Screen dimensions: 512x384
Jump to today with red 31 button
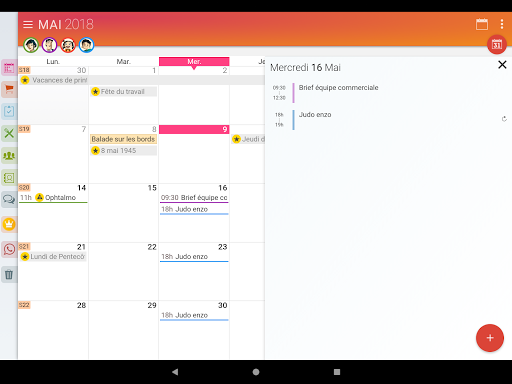click(x=497, y=44)
